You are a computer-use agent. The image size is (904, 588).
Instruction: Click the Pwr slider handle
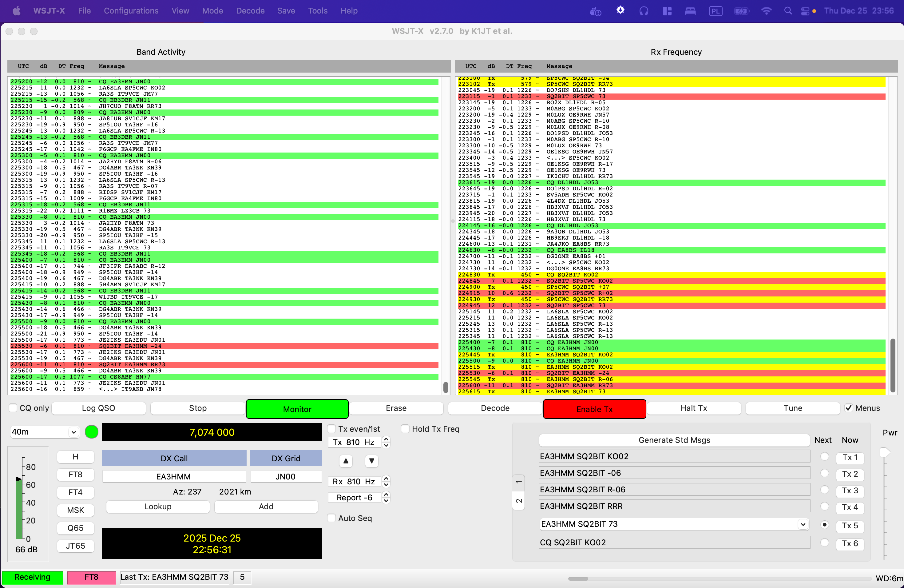pos(885,452)
